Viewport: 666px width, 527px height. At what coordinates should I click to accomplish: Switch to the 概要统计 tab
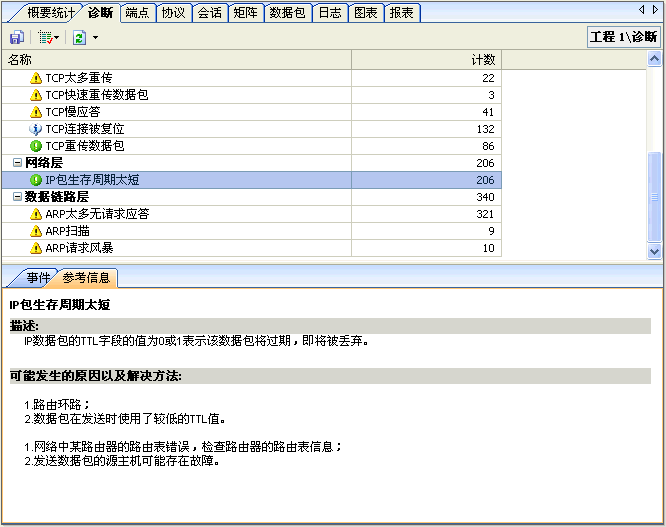tap(48, 13)
